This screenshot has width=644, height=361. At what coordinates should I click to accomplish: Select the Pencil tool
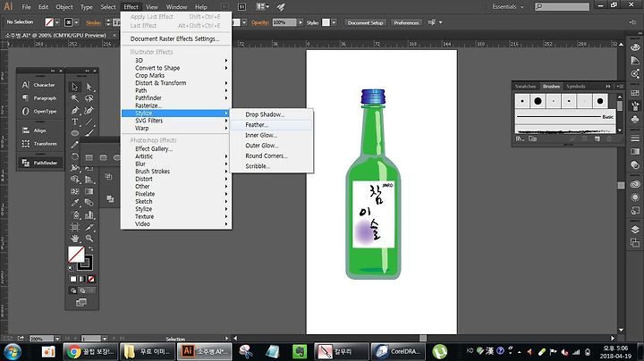[x=75, y=145]
